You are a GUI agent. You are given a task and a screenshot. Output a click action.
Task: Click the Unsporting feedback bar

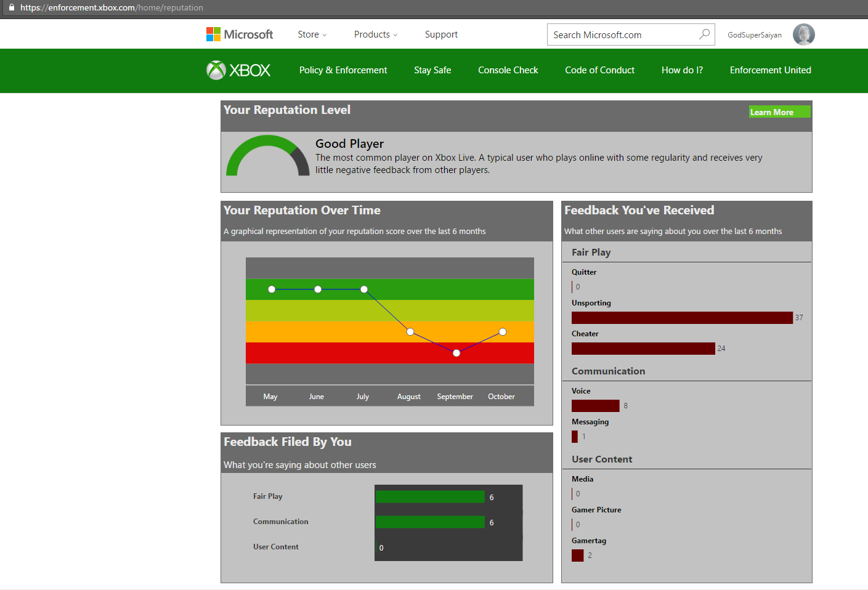(682, 318)
